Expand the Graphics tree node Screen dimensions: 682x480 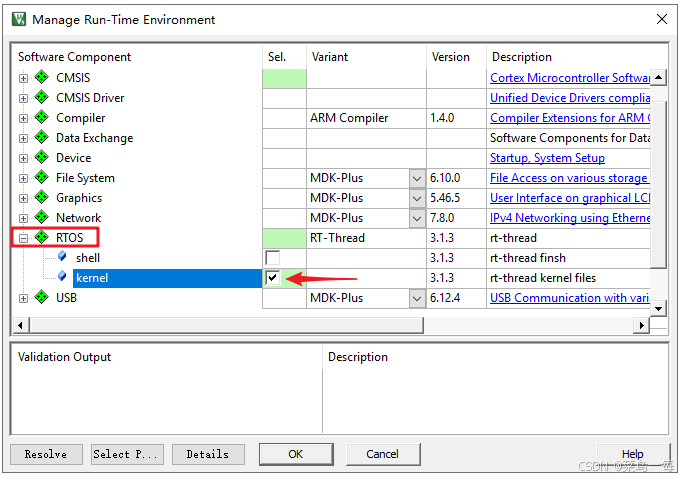pos(23,198)
